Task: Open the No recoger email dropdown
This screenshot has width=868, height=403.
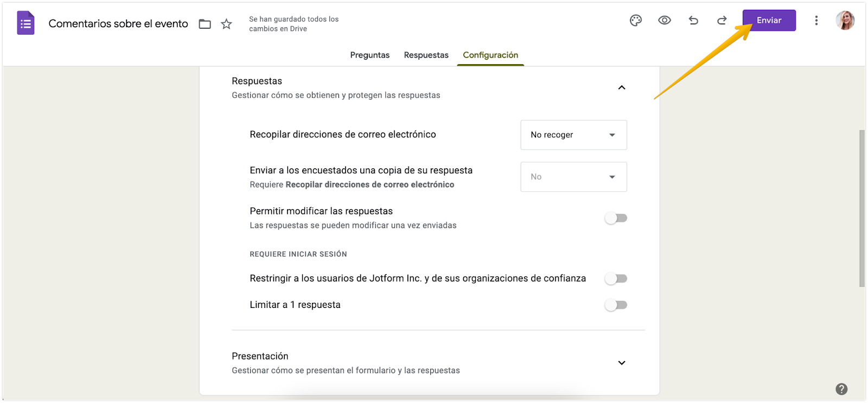Action: [573, 135]
